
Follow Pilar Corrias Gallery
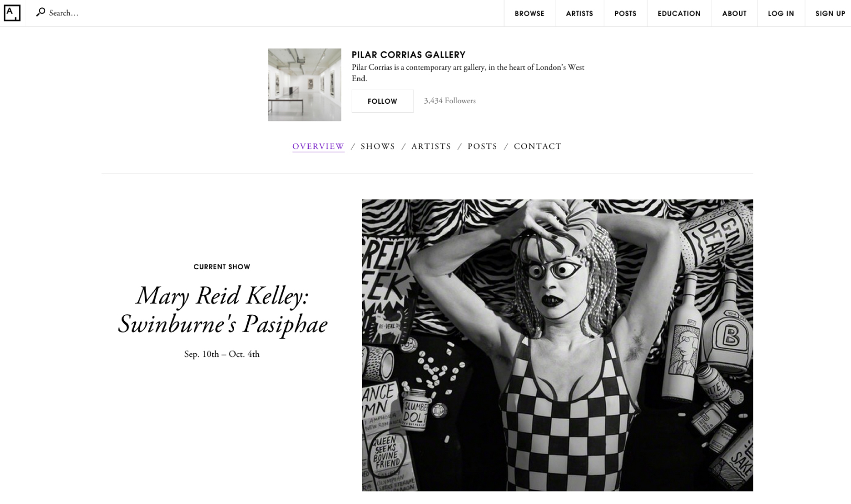[383, 101]
